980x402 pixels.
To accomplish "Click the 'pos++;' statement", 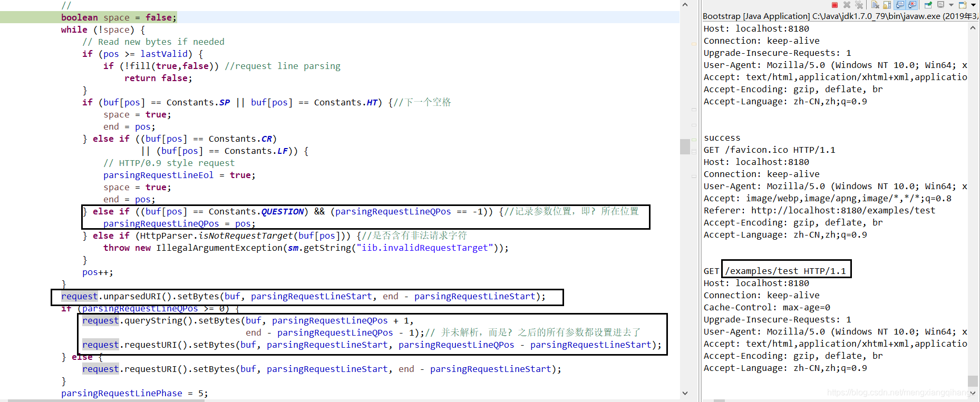I will 98,272.
